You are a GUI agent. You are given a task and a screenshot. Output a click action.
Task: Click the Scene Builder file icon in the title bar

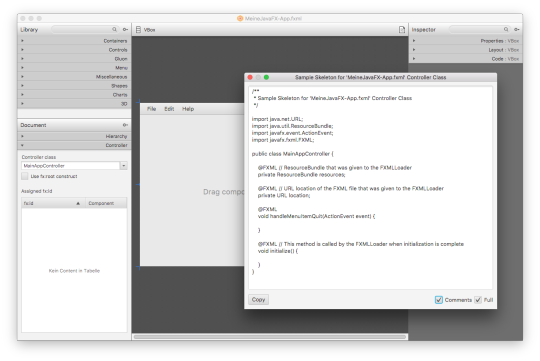tap(240, 19)
